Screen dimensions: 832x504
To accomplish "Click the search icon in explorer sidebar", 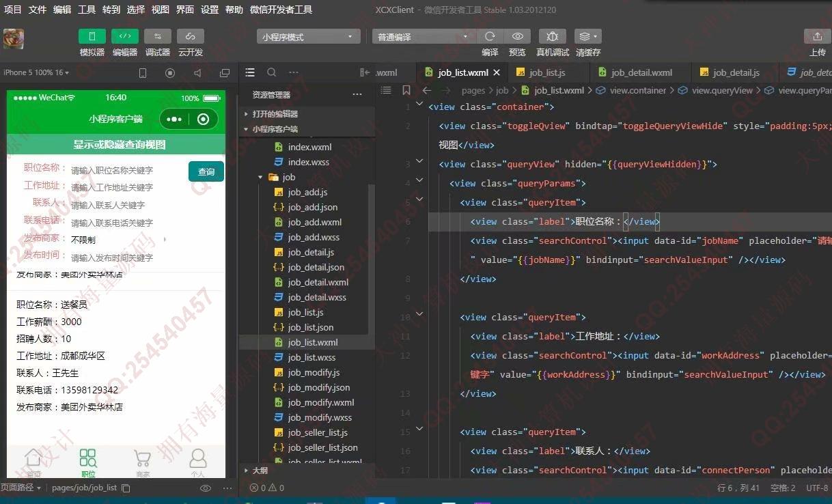I will point(272,72).
